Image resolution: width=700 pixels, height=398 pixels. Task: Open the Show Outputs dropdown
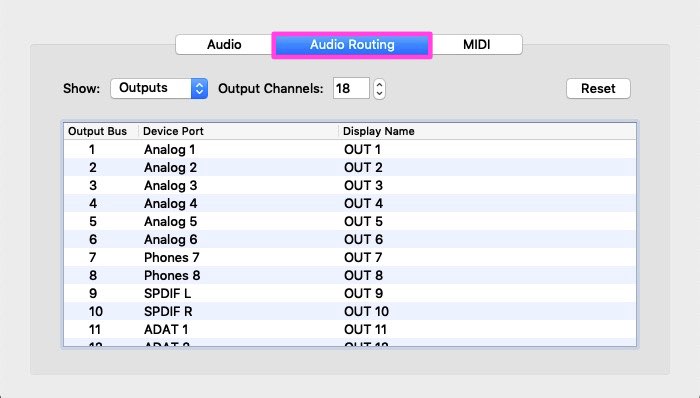[159, 88]
